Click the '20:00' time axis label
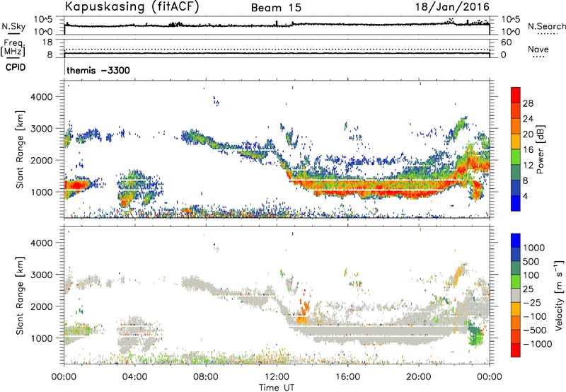566x392 pixels. (x=419, y=377)
